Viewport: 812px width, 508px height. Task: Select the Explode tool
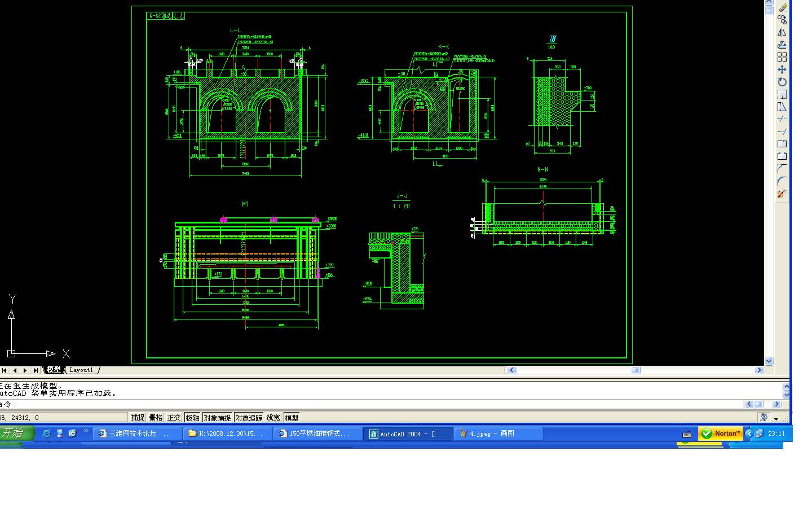coord(782,194)
